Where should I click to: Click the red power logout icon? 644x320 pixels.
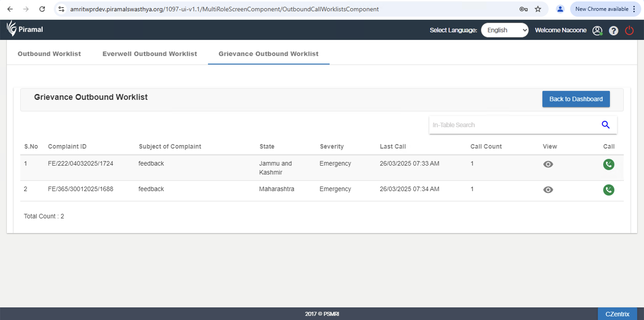(629, 30)
